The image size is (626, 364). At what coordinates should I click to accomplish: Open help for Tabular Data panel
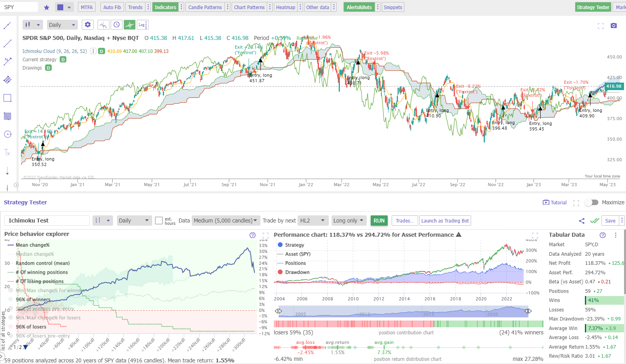602,235
